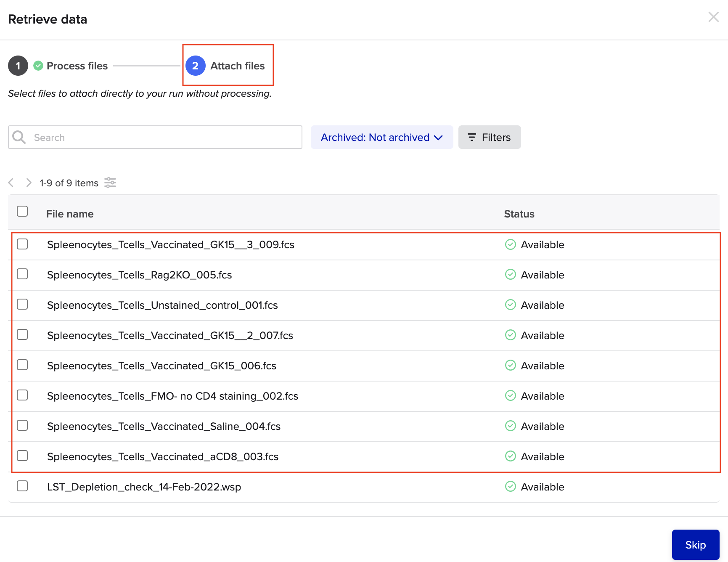
Task: Toggle the select-all checkbox in header
Action: pos(22,211)
